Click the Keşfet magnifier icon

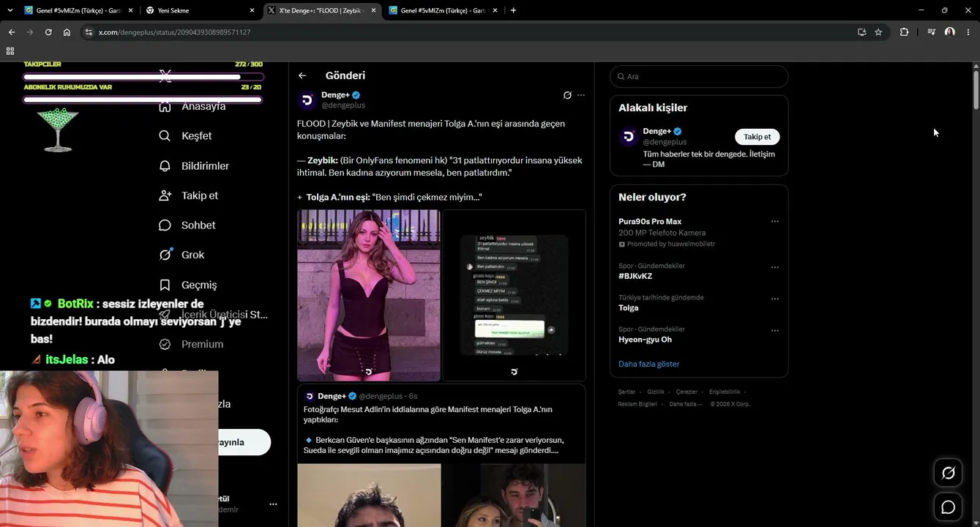[165, 136]
